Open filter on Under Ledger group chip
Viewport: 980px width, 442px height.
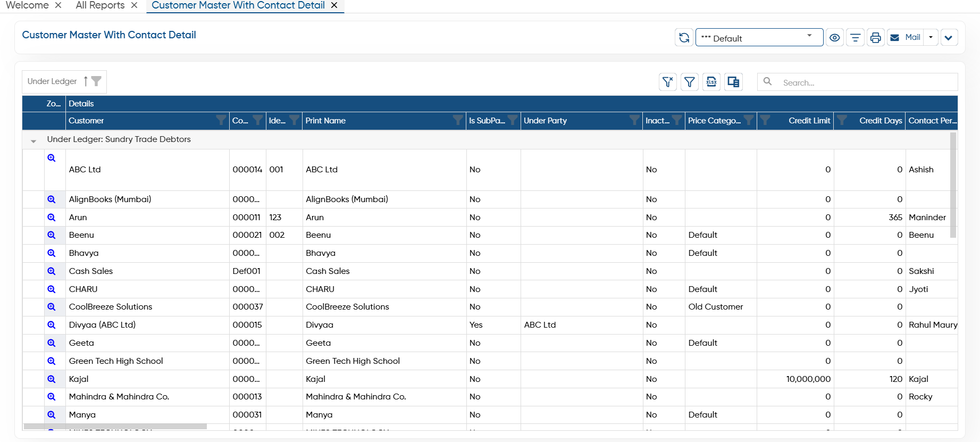click(x=96, y=81)
